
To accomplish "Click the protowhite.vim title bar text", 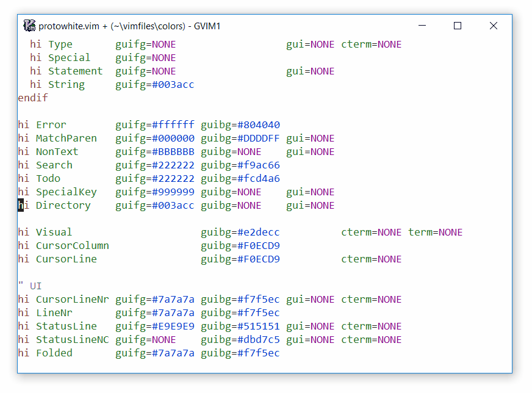I will coord(129,26).
